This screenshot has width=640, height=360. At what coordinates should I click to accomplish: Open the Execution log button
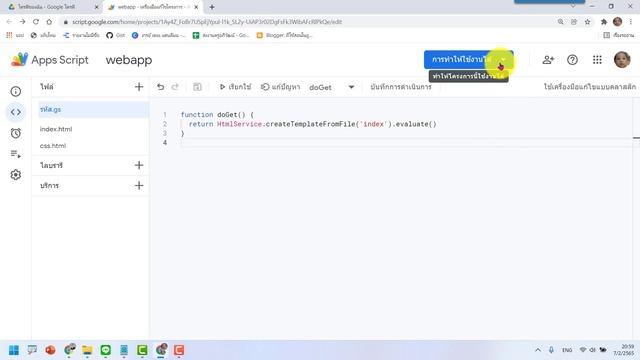point(401,87)
